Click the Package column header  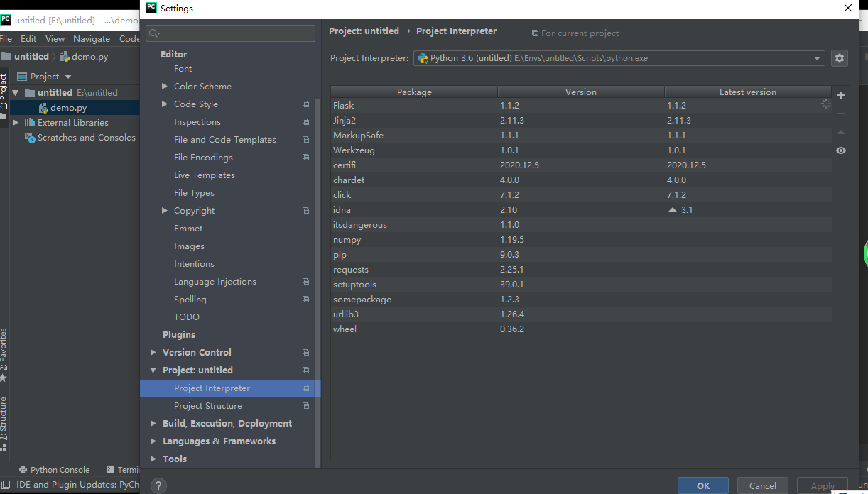pos(414,92)
